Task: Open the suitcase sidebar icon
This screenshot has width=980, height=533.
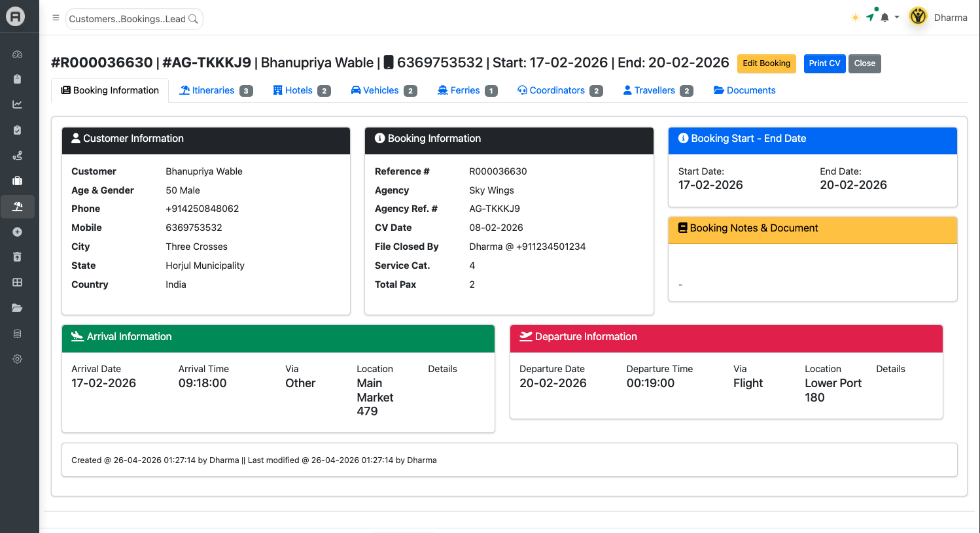Action: [x=18, y=181]
